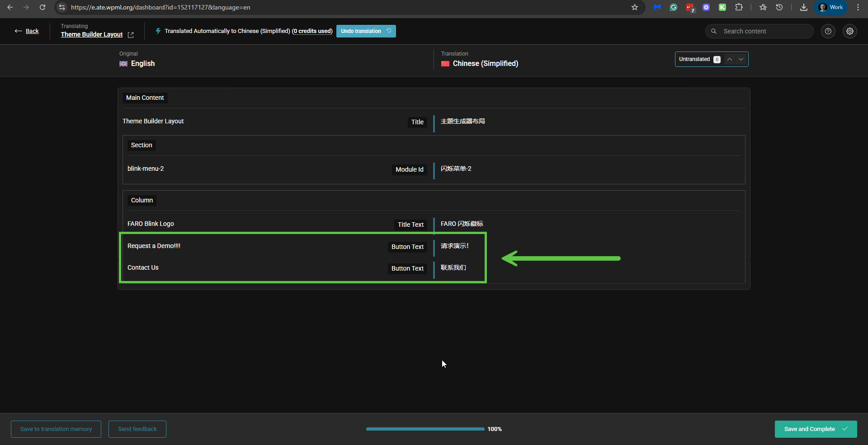Click the Back link
Screen dimensions: 868x445
coord(32,31)
